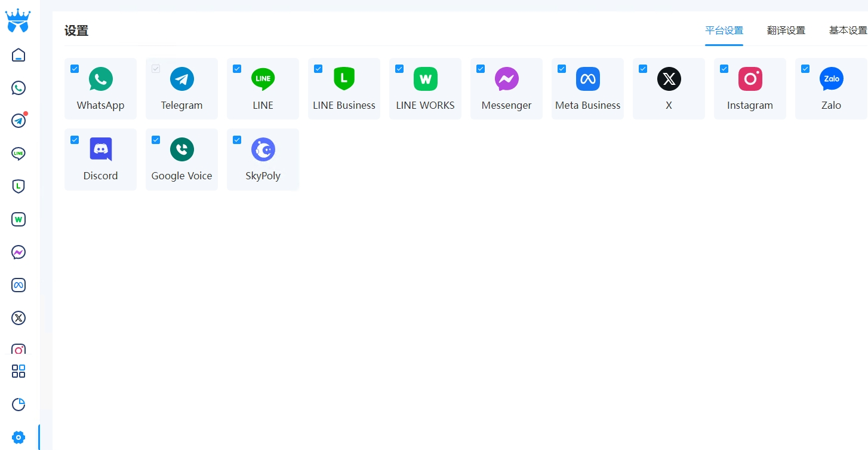Toggle the Instagram platform checkbox

[x=724, y=69]
